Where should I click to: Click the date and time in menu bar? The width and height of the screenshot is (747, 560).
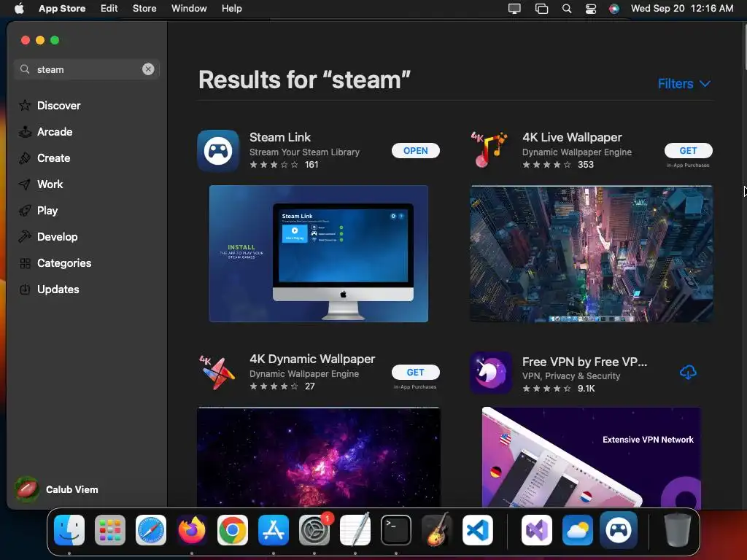point(682,8)
